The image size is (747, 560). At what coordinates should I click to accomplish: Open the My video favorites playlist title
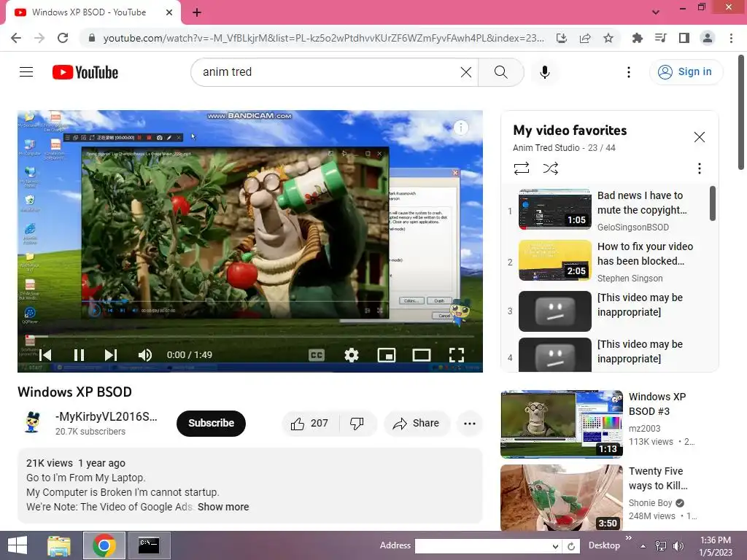pos(570,130)
